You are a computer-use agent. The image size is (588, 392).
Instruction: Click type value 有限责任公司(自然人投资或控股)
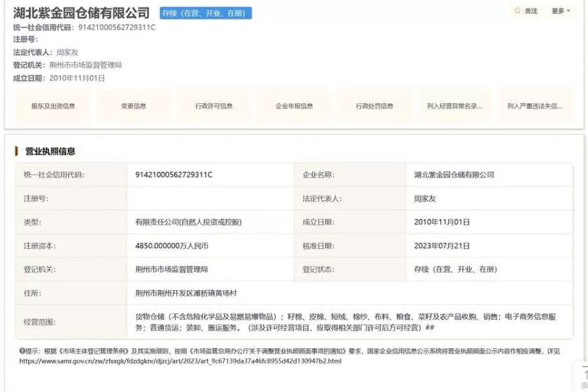coord(188,222)
